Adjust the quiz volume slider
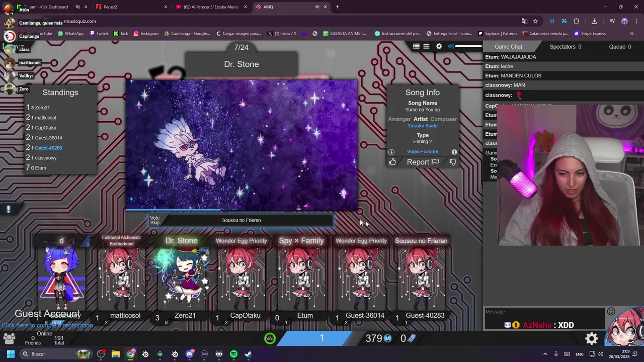 pos(468,46)
